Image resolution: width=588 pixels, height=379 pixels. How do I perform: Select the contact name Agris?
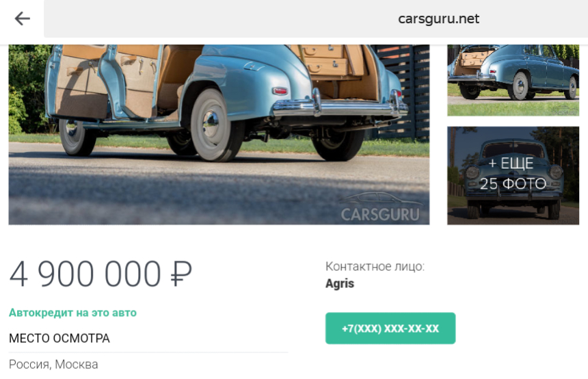(x=340, y=284)
